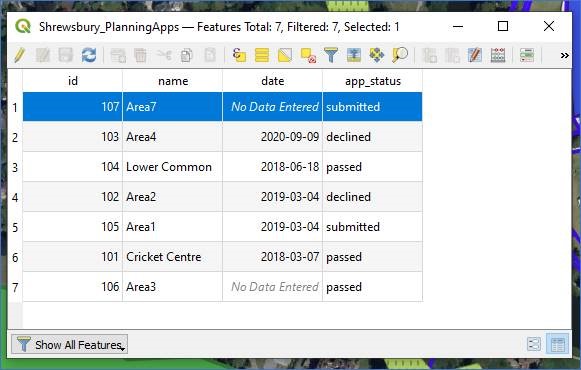Click the select all features icon
This screenshot has height=370, width=581.
tap(262, 56)
